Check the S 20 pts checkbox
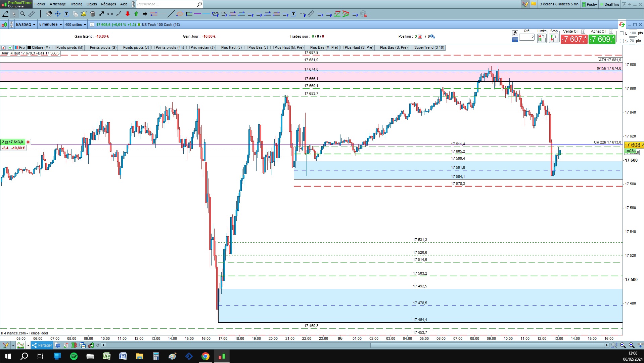The image size is (644, 363). click(x=622, y=41)
